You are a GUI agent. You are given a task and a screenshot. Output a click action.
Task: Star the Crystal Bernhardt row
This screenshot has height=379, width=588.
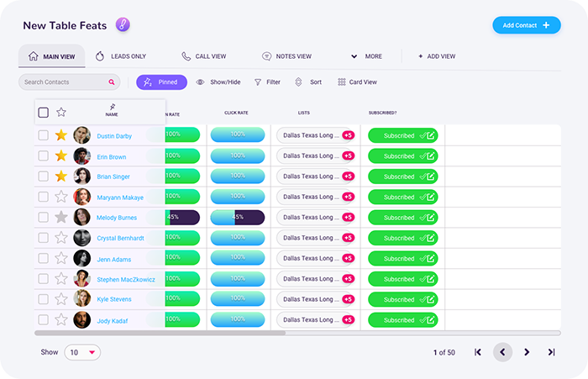[61, 237]
